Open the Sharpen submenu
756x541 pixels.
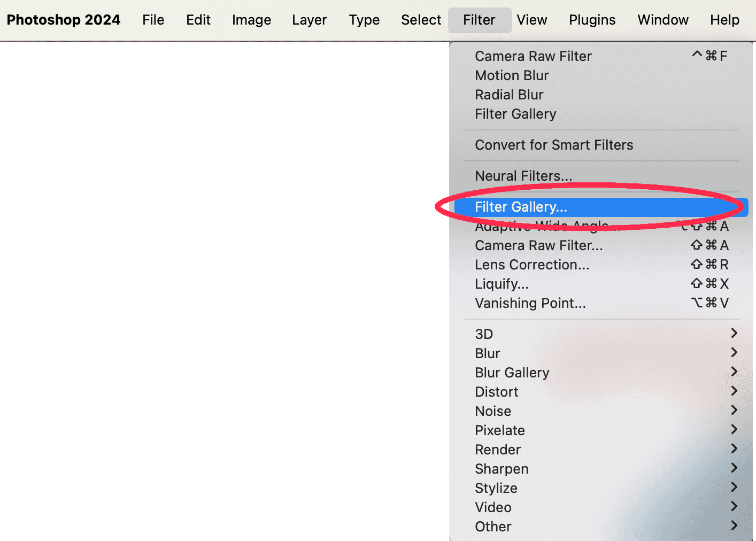502,469
